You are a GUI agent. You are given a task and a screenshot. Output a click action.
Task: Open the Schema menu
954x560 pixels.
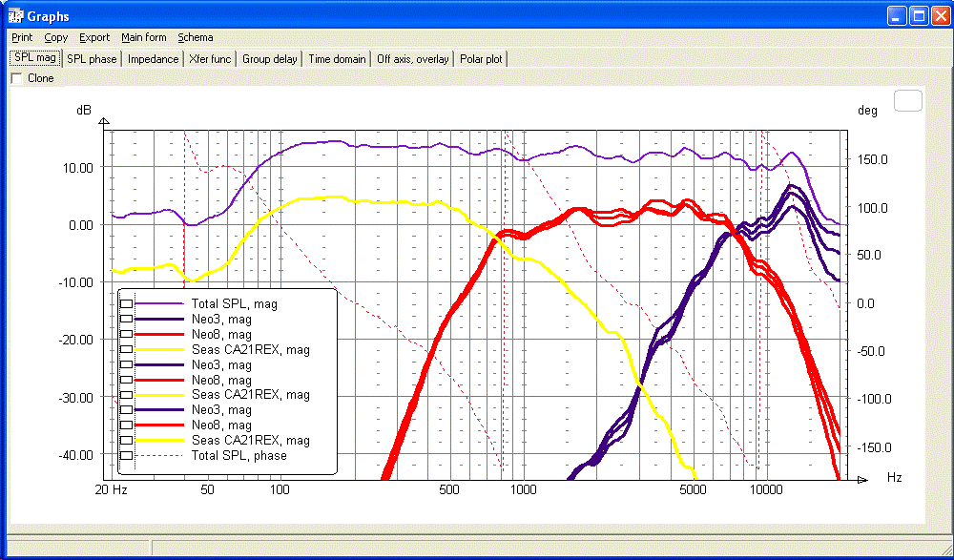(x=196, y=38)
